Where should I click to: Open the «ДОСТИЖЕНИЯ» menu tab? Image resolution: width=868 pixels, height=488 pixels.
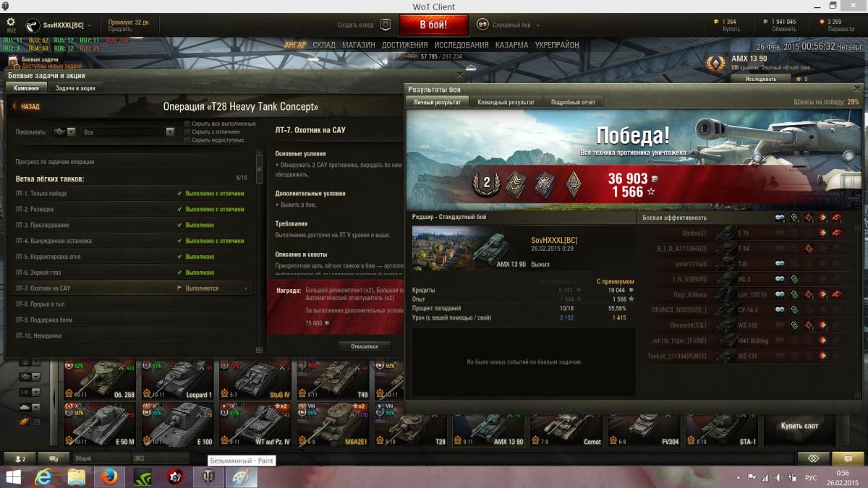(x=404, y=45)
